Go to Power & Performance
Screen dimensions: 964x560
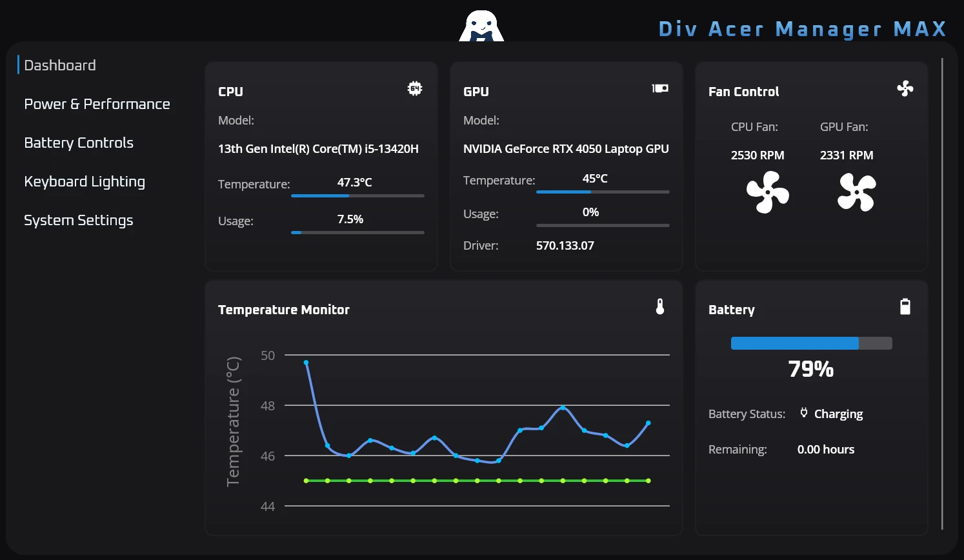(x=97, y=104)
